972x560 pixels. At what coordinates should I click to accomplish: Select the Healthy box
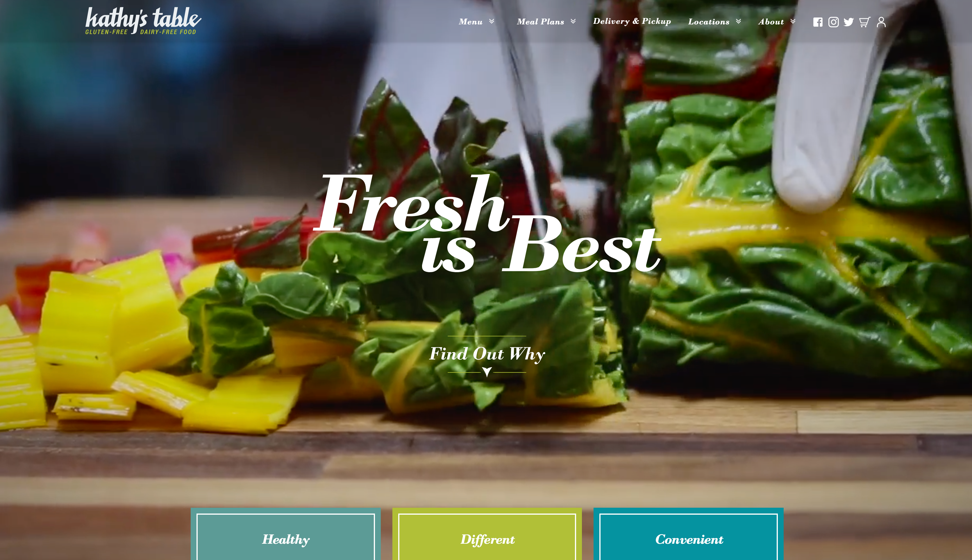[x=285, y=534]
